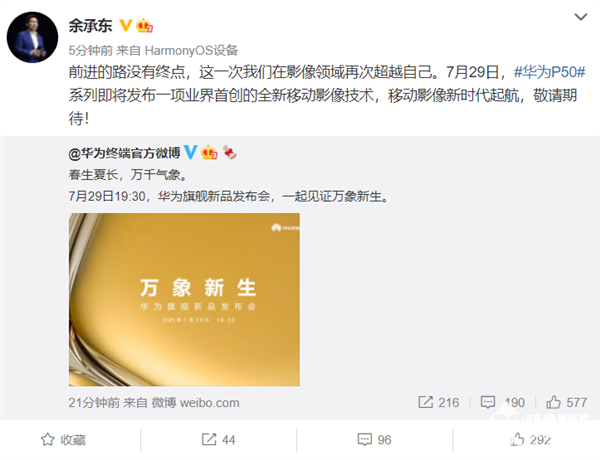Enlarge the 万象新生 launch poster image
Viewport: 600px width, 460px height.
click(x=184, y=300)
